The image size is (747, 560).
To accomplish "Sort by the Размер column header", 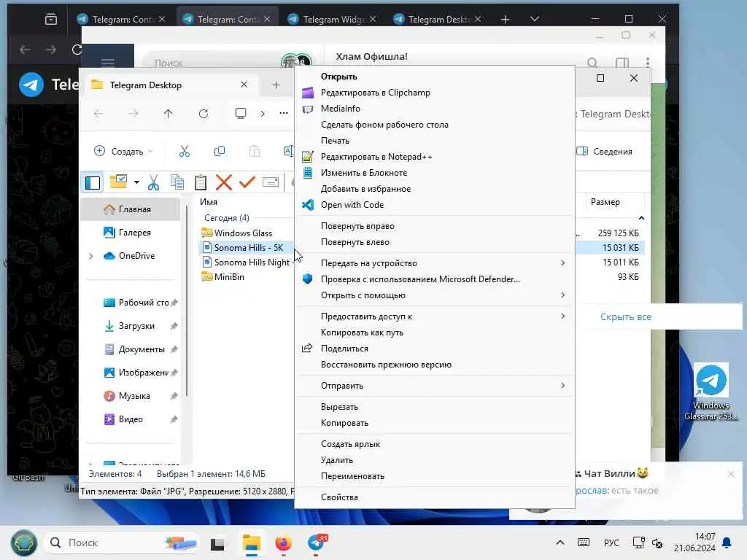I will click(x=605, y=202).
